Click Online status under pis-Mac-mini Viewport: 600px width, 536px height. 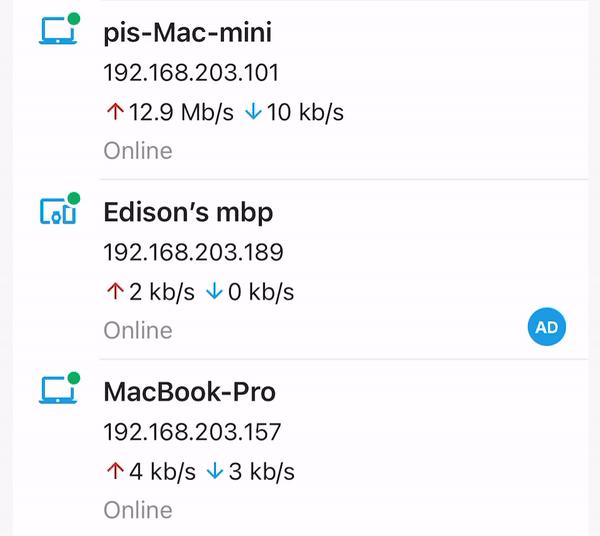click(x=138, y=151)
